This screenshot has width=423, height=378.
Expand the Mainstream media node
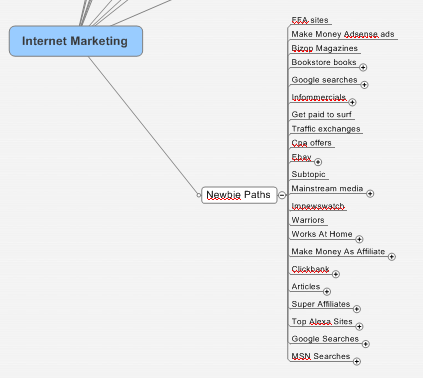click(x=370, y=194)
